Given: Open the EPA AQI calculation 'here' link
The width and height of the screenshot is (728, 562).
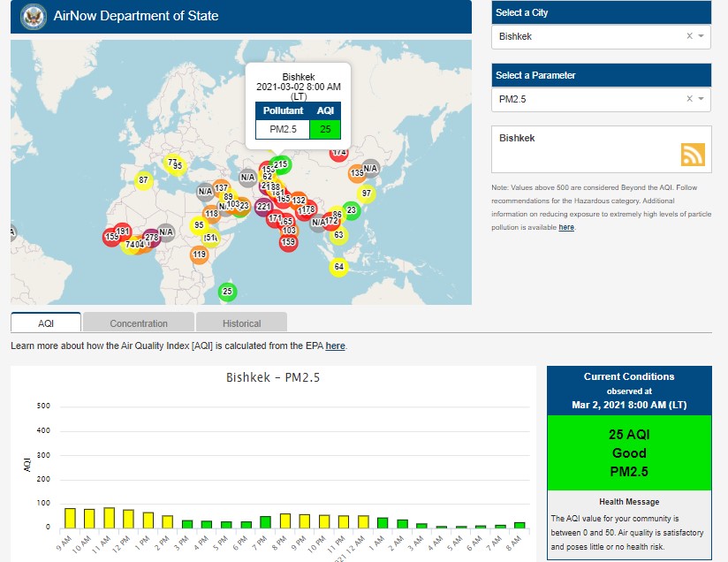Looking at the screenshot, I should point(335,346).
